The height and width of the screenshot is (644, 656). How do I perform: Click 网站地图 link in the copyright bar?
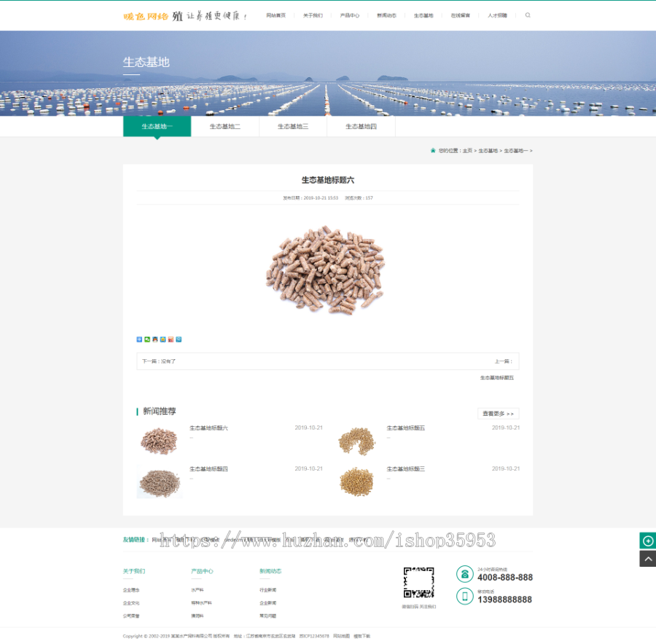(341, 636)
